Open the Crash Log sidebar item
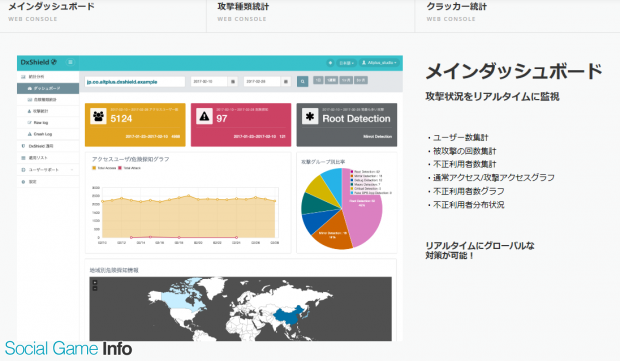 [x=48, y=134]
